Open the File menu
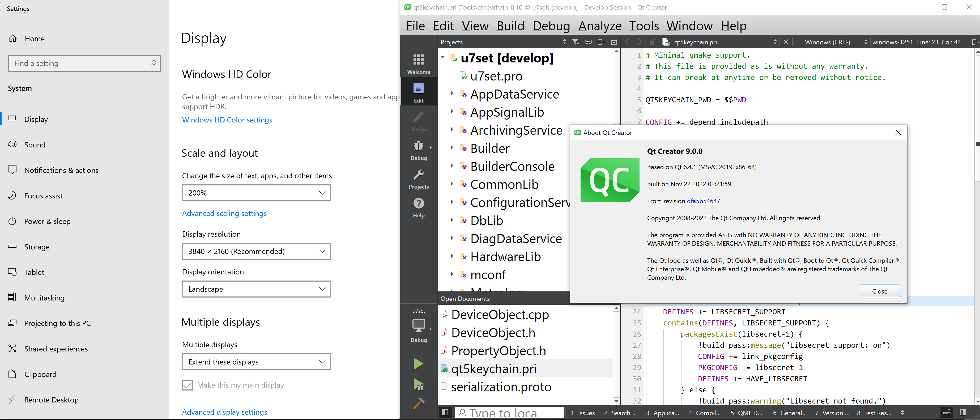 (415, 26)
